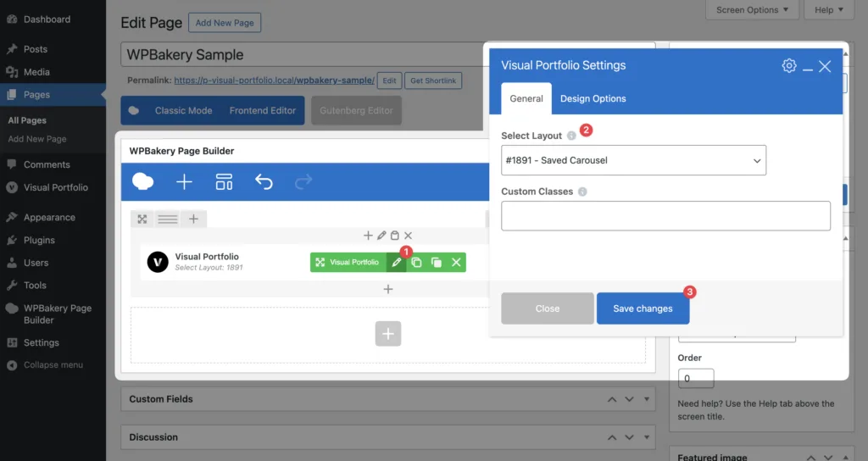The height and width of the screenshot is (461, 868).
Task: Toggle the Custom Fields panel triangle
Action: [x=646, y=399]
